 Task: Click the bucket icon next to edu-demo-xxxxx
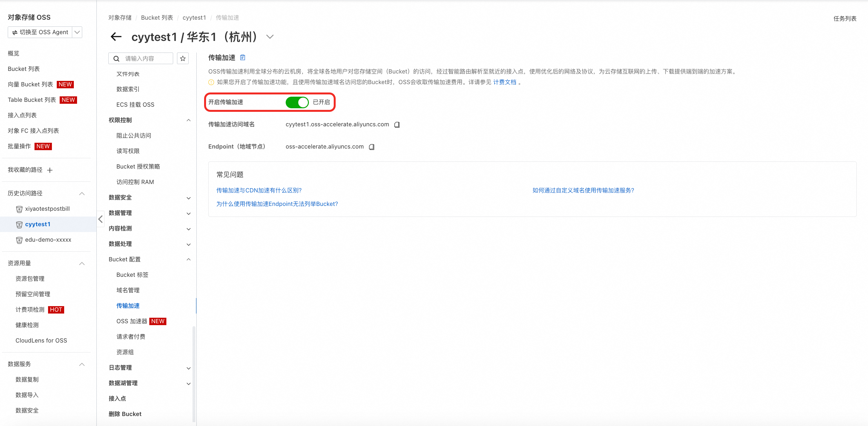pos(19,240)
